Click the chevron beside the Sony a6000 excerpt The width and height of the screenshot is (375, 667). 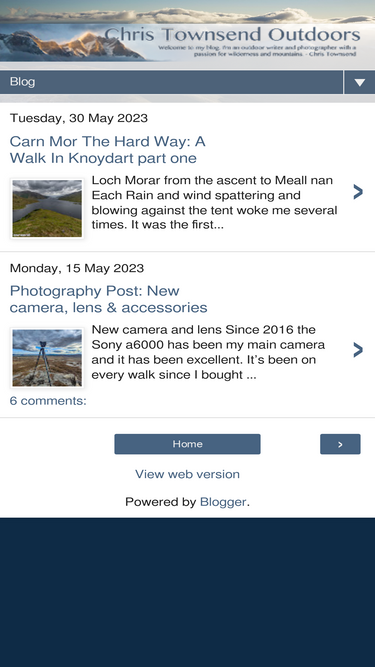click(x=358, y=350)
